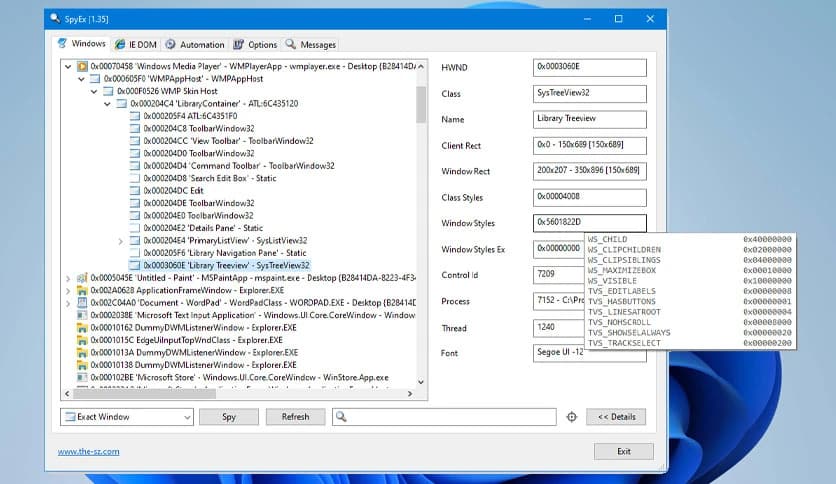Image resolution: width=836 pixels, height=484 pixels.
Task: Click the 0x0001013A DummyDWMListenerWindow icon
Action: [82, 353]
